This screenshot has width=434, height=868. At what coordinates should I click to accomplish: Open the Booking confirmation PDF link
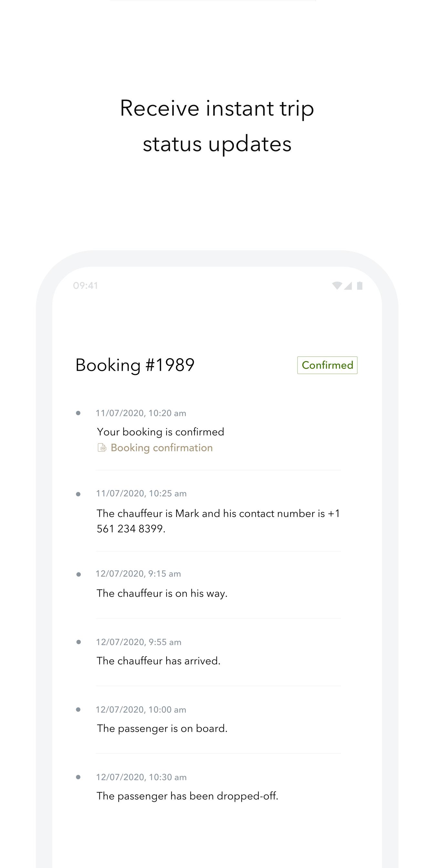(155, 448)
